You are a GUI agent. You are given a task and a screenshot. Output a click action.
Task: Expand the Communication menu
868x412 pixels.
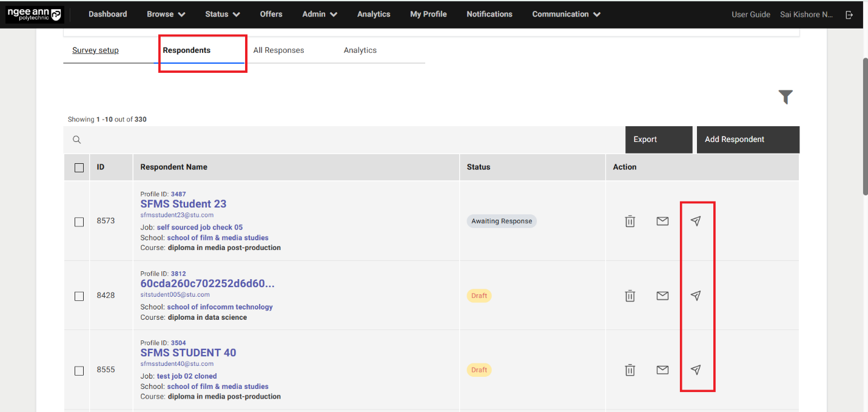pos(566,15)
